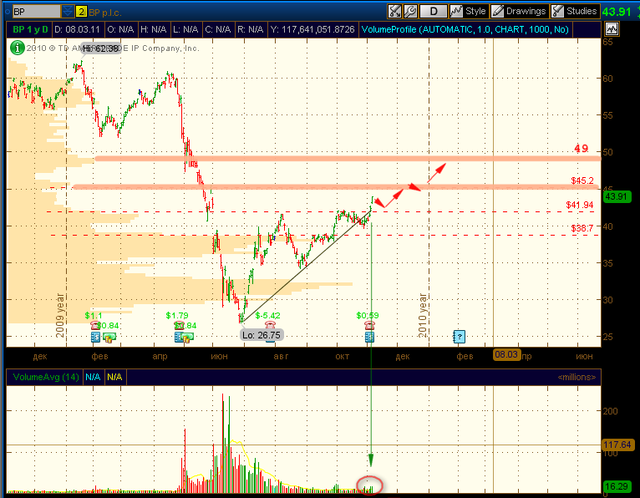The height and width of the screenshot is (498, 640).
Task: Click the dividend money icon below $1.79 event
Action: [188, 338]
